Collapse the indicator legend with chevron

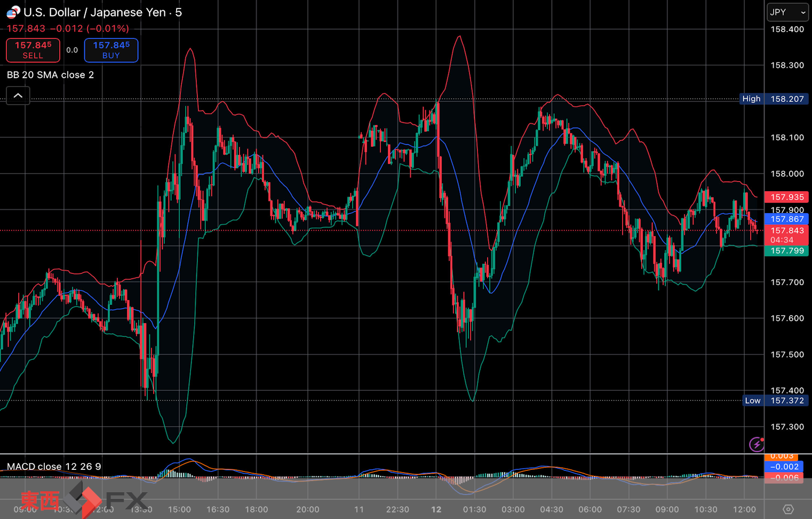tap(18, 96)
